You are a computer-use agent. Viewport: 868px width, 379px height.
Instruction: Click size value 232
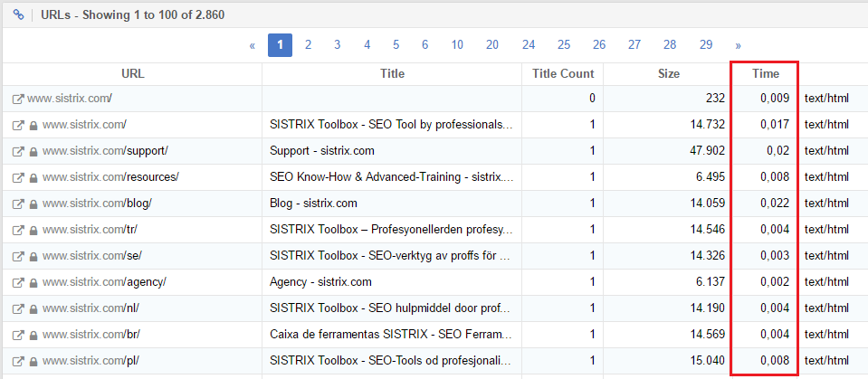pos(715,99)
